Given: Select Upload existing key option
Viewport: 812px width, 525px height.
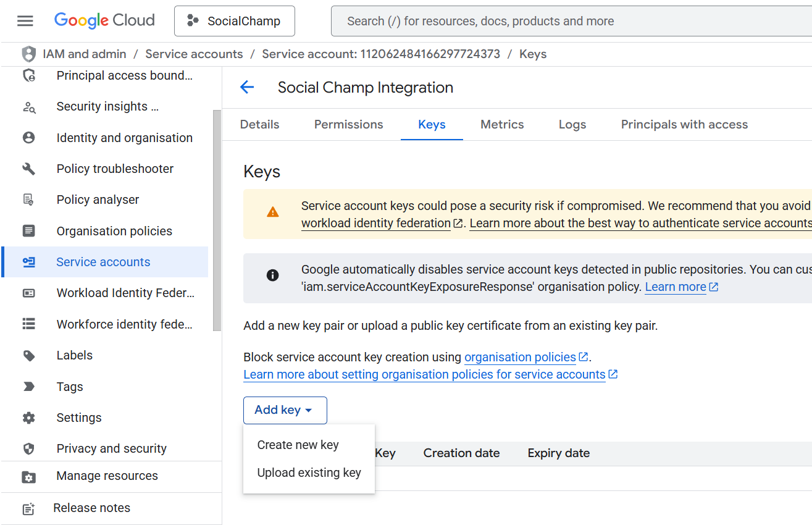Looking at the screenshot, I should [309, 472].
